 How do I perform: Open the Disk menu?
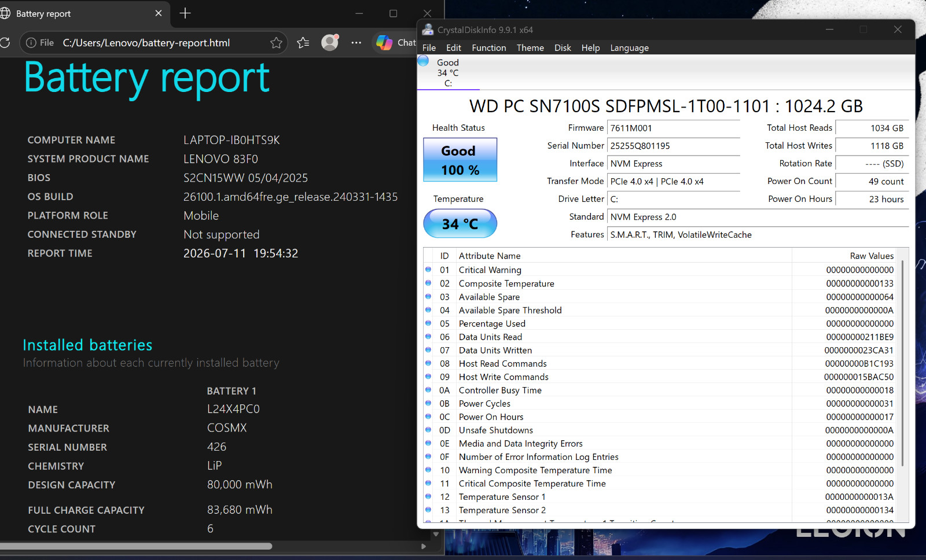[x=563, y=48]
